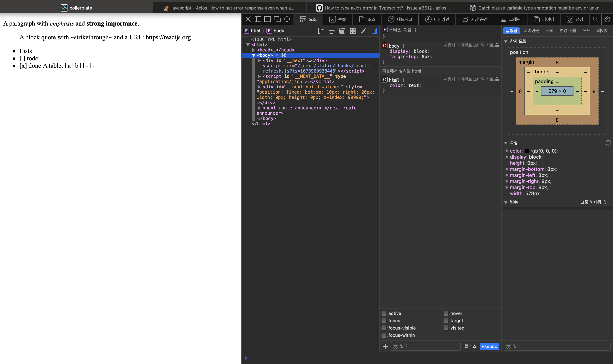
Task: Click the computed 필터 filter field
Action: 557,346
